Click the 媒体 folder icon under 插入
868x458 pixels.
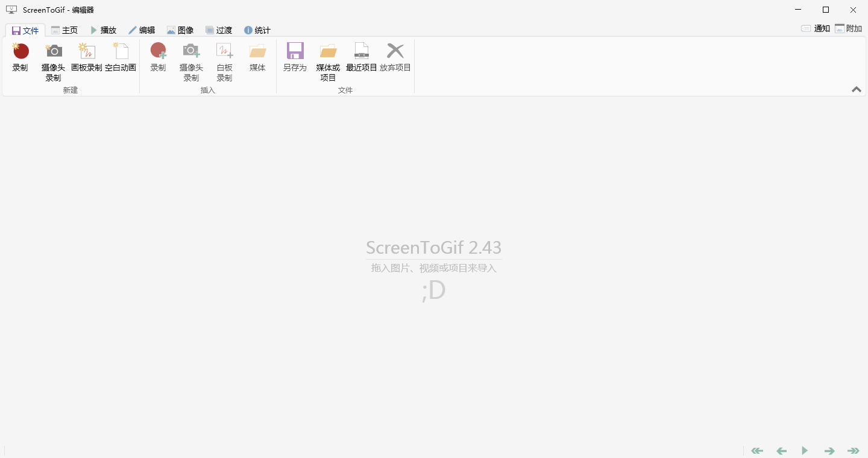click(x=257, y=52)
